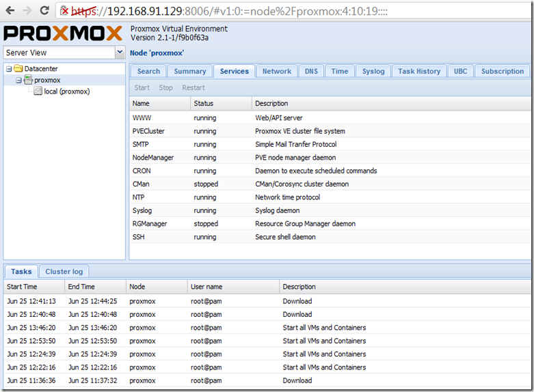Select the stopped CMan service row

coord(330,184)
